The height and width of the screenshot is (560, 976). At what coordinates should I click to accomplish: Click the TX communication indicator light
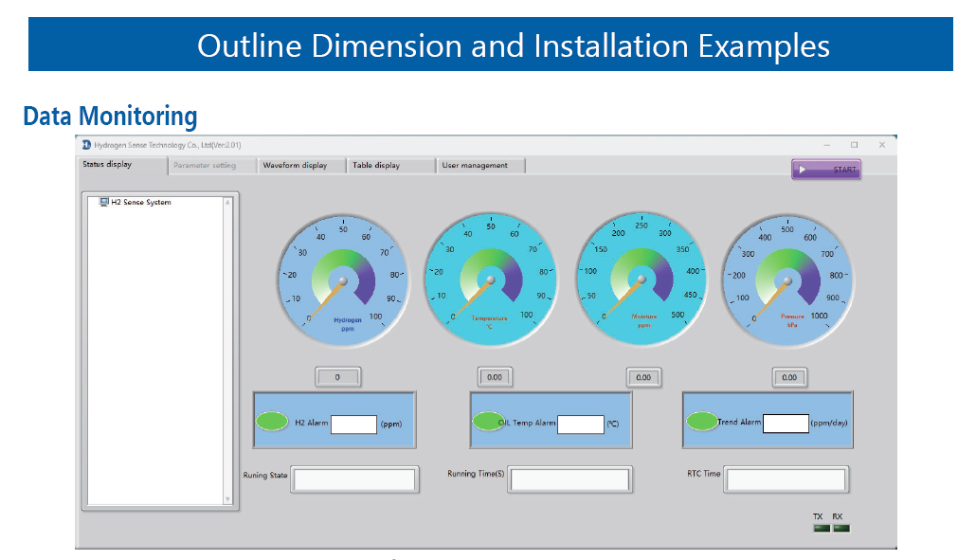click(x=821, y=528)
